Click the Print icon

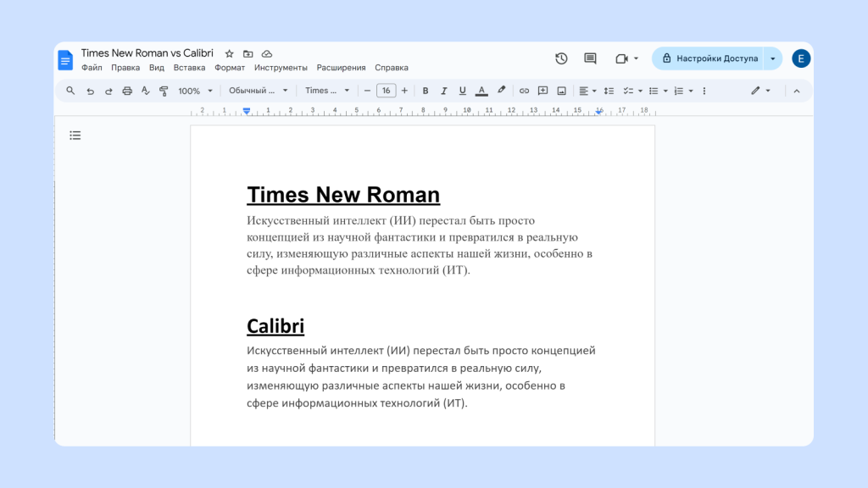tap(125, 90)
